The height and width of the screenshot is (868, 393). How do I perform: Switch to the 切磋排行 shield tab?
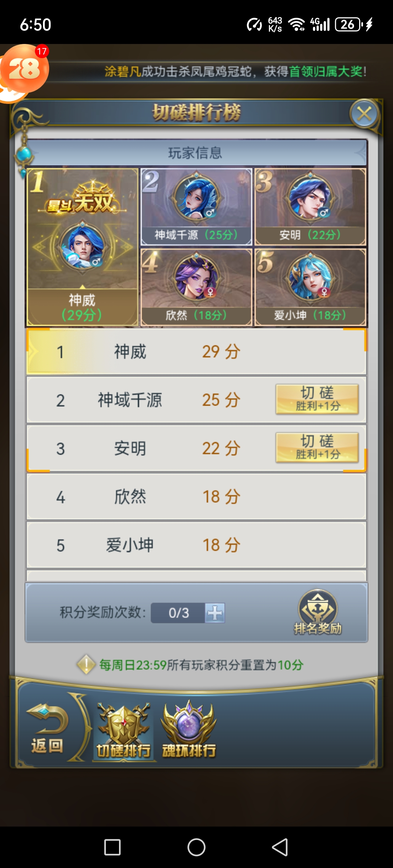coord(123,731)
